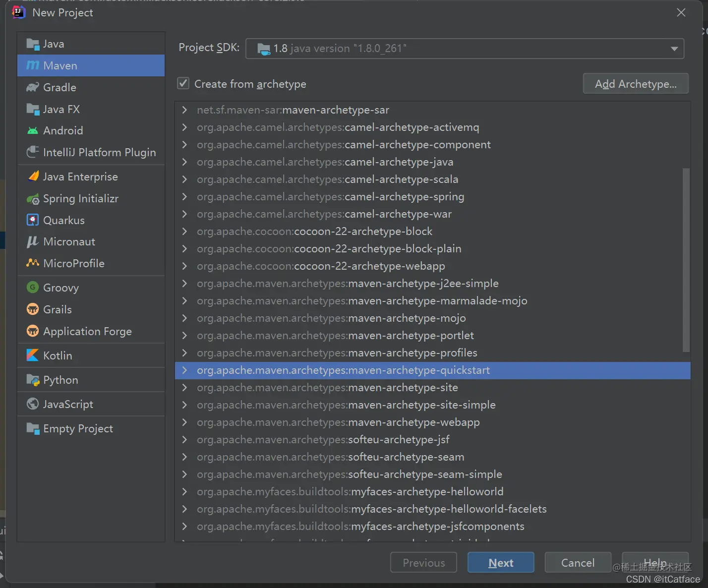Image resolution: width=708 pixels, height=588 pixels.
Task: Select Java Enterprise project type
Action: click(91, 176)
